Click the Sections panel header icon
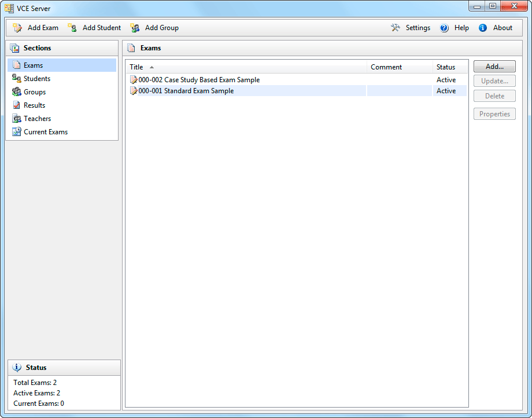Screen dimensions: 532x418 pyautogui.click(x=14, y=48)
